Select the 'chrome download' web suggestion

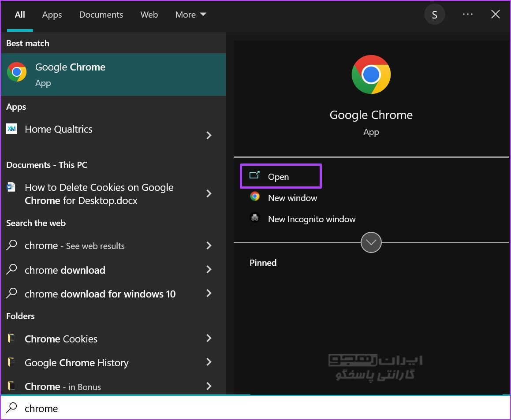click(113, 269)
